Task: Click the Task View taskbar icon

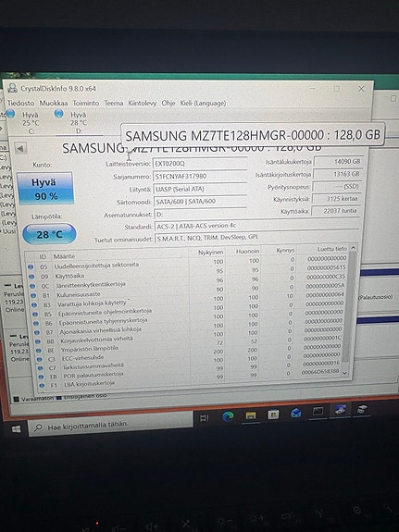Action: coord(205,418)
